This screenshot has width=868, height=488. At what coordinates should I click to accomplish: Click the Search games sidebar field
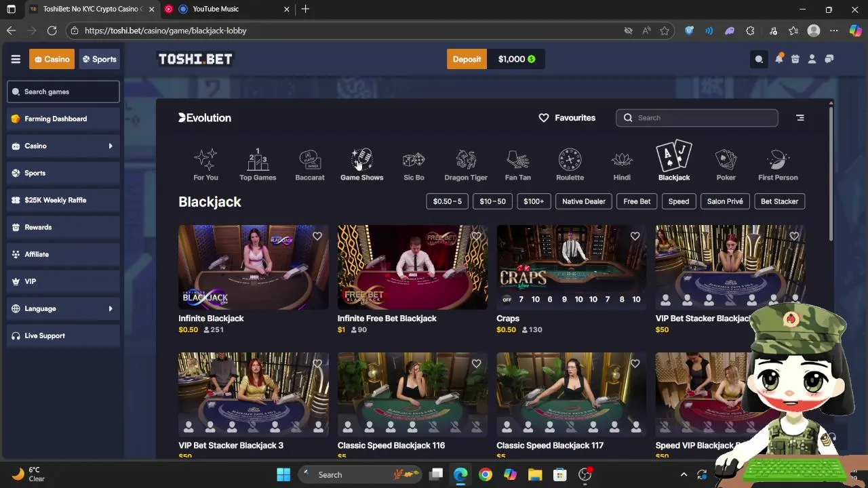[x=64, y=91]
